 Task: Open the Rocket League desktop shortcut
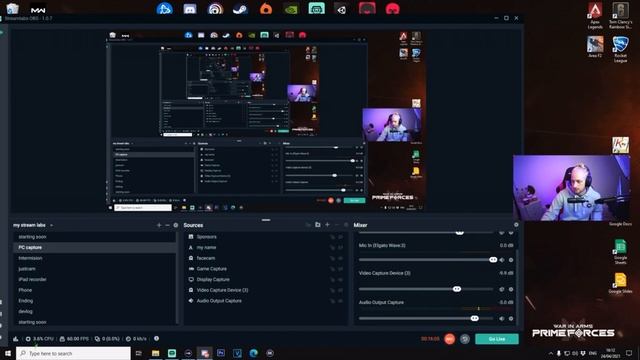(620, 49)
